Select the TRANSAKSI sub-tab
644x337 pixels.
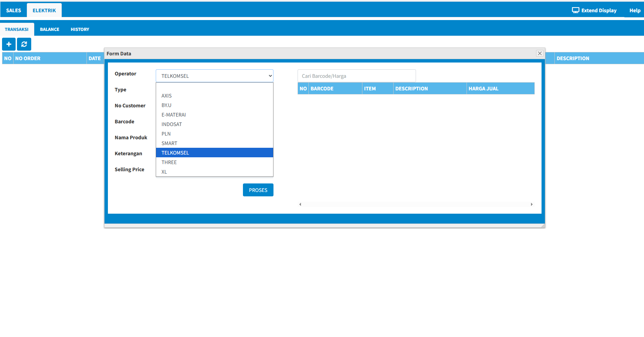tap(17, 29)
